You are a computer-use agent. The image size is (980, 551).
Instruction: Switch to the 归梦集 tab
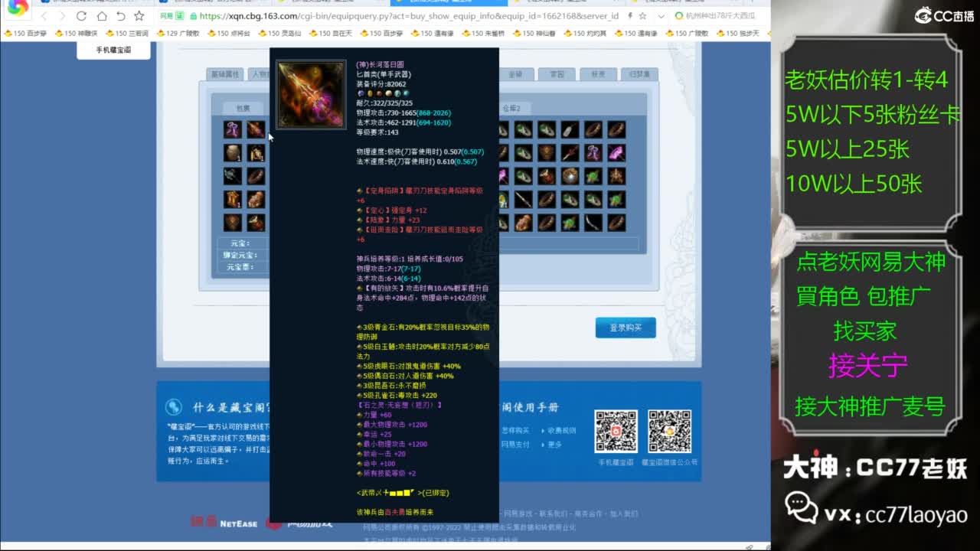(639, 74)
